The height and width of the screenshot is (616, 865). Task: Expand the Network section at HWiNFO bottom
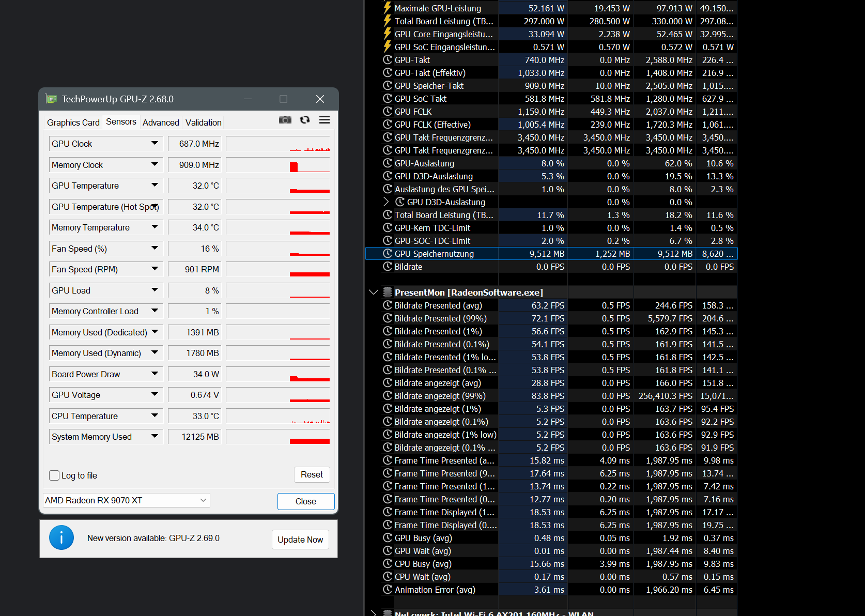pos(374,613)
